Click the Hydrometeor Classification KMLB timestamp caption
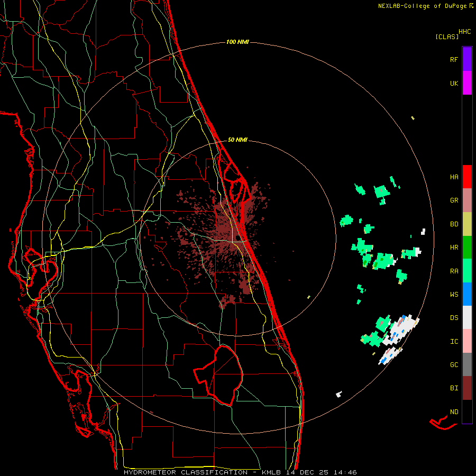Screen dimensions: 476x476 [x=240, y=472]
